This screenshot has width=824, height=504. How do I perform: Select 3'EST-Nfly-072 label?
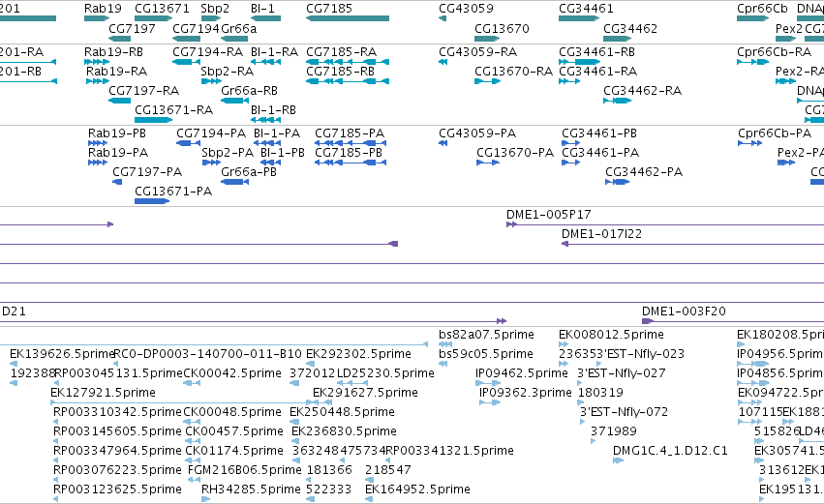[x=624, y=412]
